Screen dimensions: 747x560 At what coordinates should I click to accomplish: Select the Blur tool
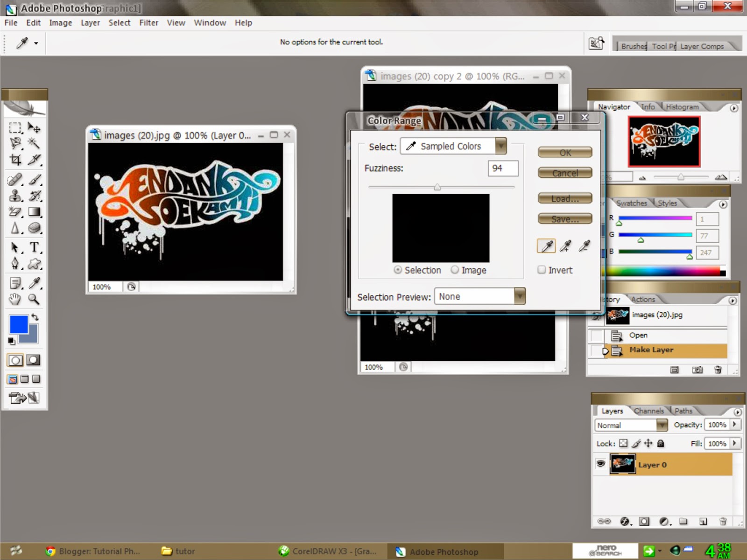pyautogui.click(x=15, y=228)
